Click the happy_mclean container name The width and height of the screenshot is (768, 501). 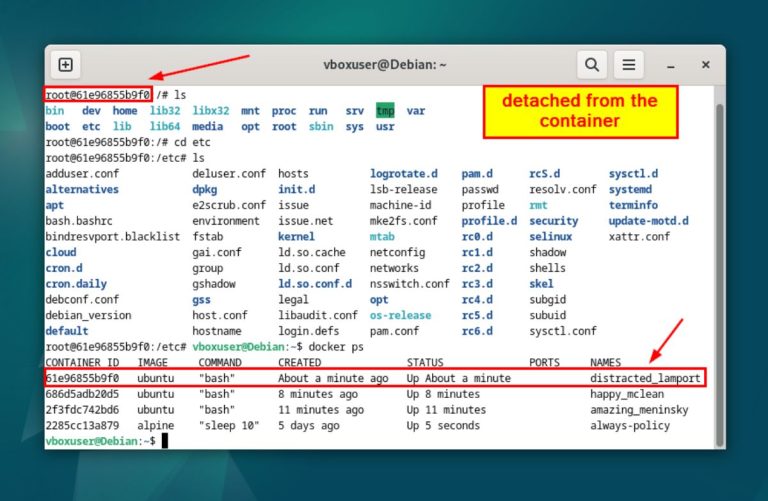tap(627, 394)
